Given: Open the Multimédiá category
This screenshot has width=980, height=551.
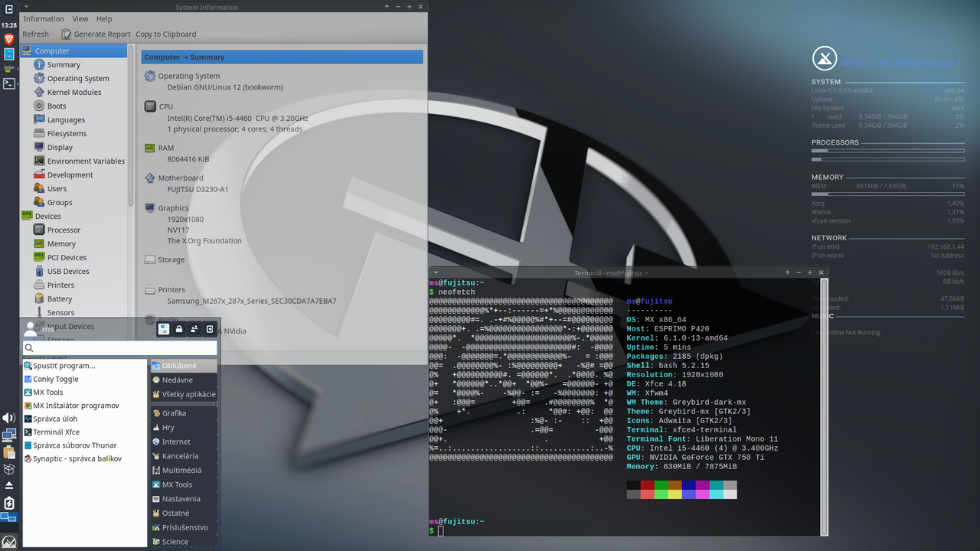Looking at the screenshot, I should click(184, 471).
